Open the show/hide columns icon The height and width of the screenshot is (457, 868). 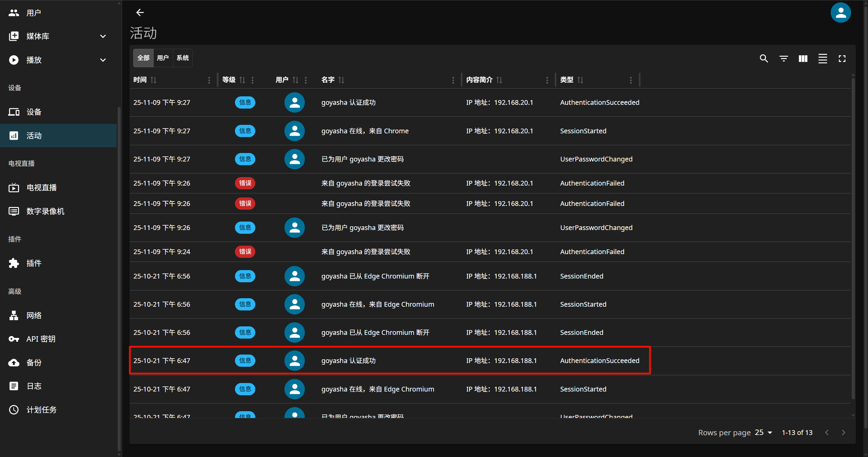(803, 58)
